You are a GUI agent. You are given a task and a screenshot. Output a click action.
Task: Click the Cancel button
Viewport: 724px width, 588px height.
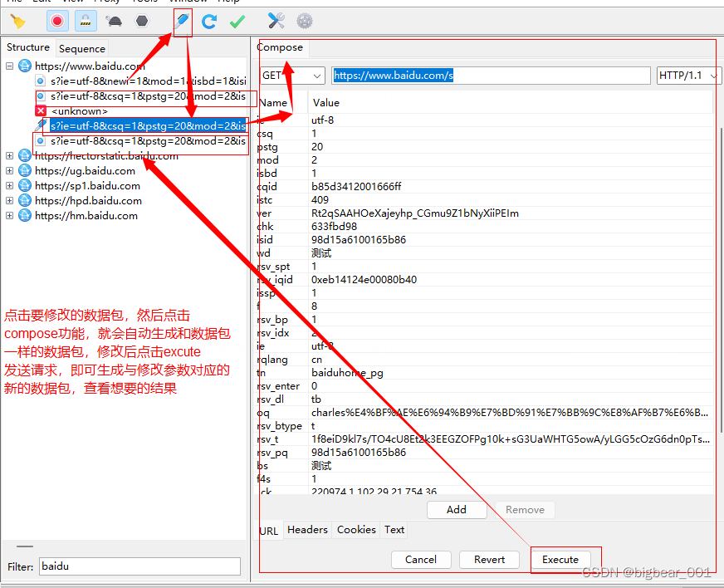[x=421, y=560]
